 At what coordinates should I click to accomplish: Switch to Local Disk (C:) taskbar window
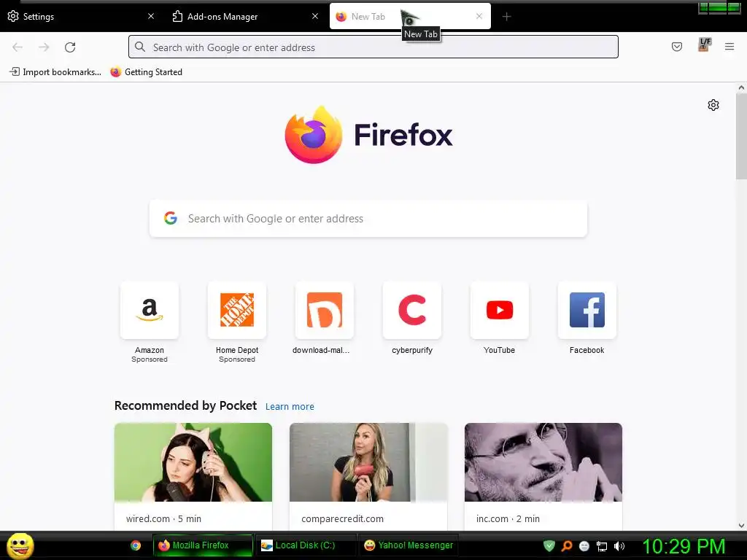[305, 545]
